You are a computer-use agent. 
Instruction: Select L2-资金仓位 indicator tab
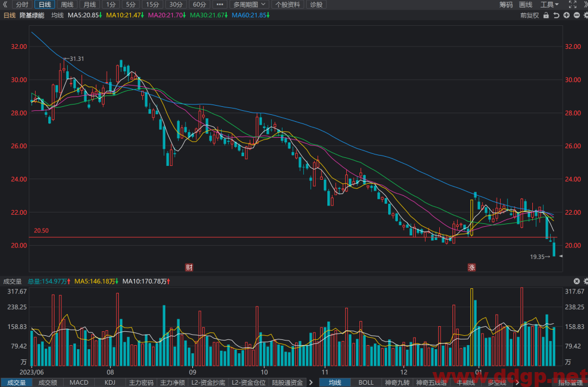click(249, 382)
